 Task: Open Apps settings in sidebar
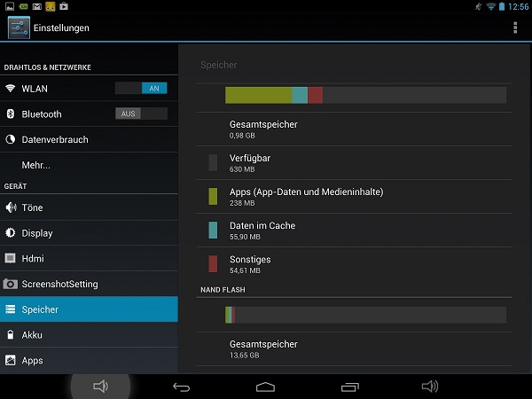pyautogui.click(x=89, y=360)
